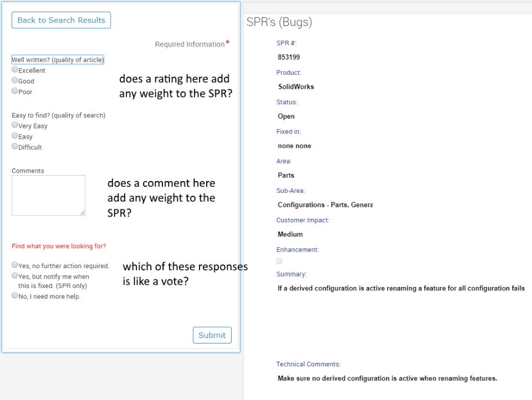Image resolution: width=532 pixels, height=400 pixels.
Task: Choose Difficult for search quality
Action: [14, 146]
